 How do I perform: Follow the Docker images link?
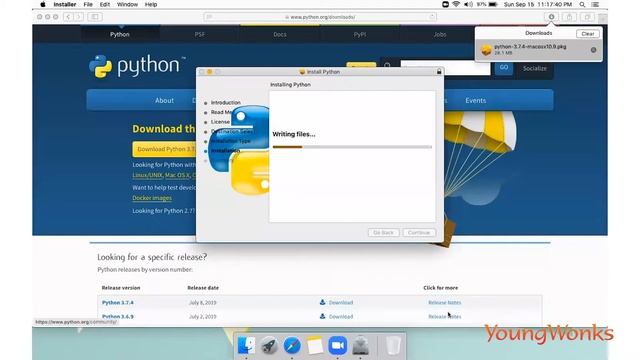click(x=152, y=198)
